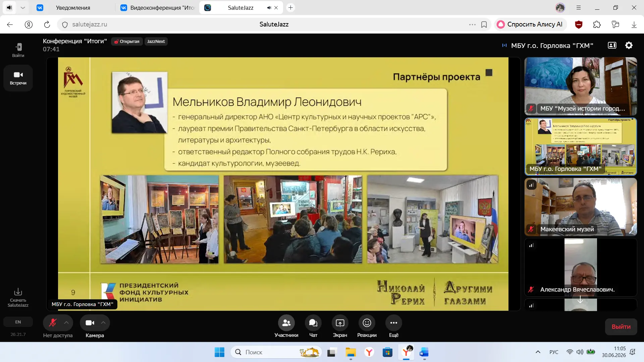The height and width of the screenshot is (362, 644).
Task: Click the Открытая conference status badge
Action: [x=127, y=42]
